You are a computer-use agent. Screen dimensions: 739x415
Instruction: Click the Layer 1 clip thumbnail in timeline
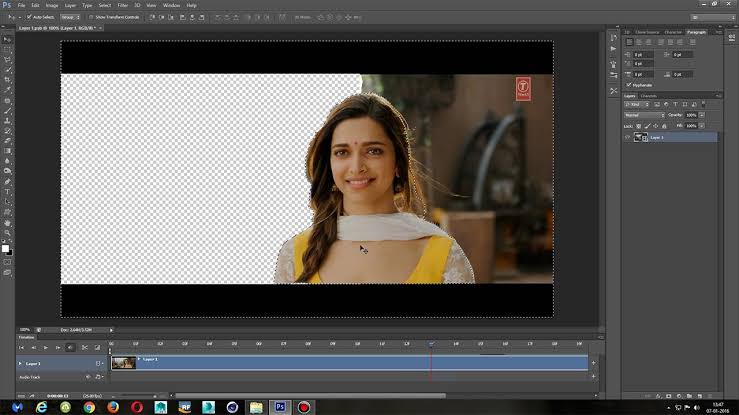click(x=123, y=363)
